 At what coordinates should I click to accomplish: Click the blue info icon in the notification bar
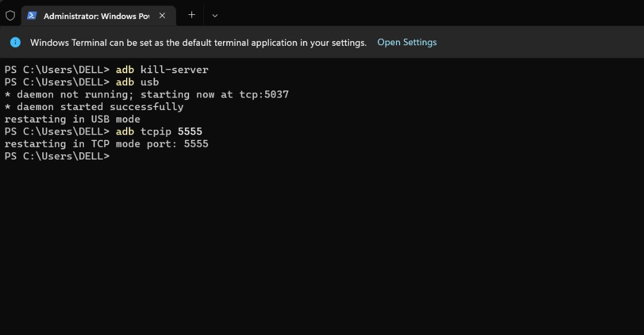tap(15, 42)
